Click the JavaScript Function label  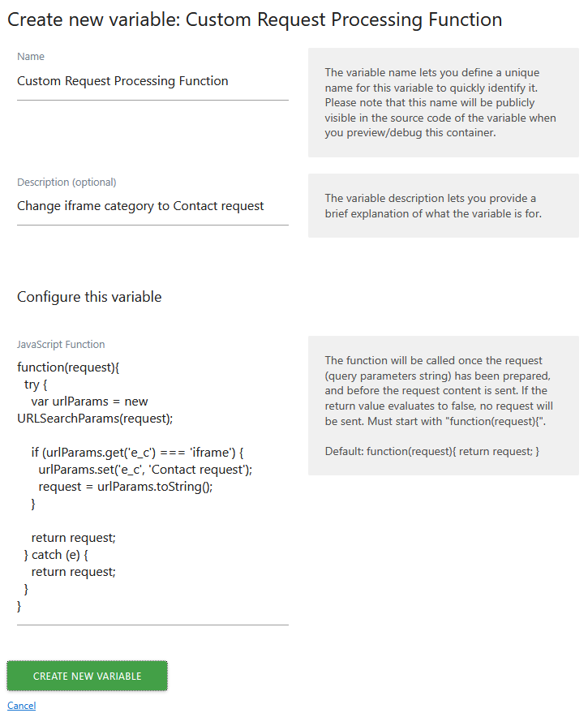(60, 344)
